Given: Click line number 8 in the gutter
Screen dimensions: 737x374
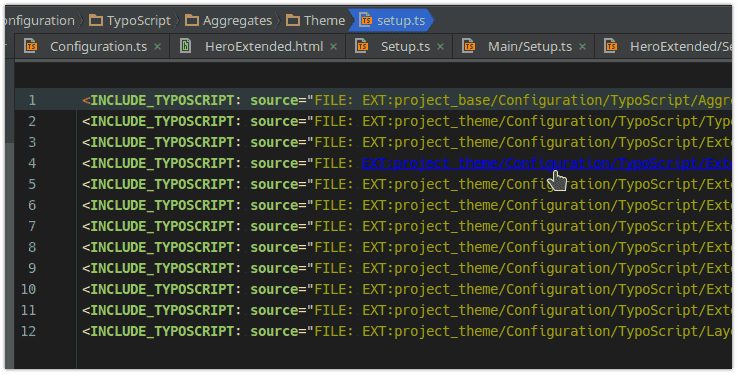Looking at the screenshot, I should click(x=32, y=247).
